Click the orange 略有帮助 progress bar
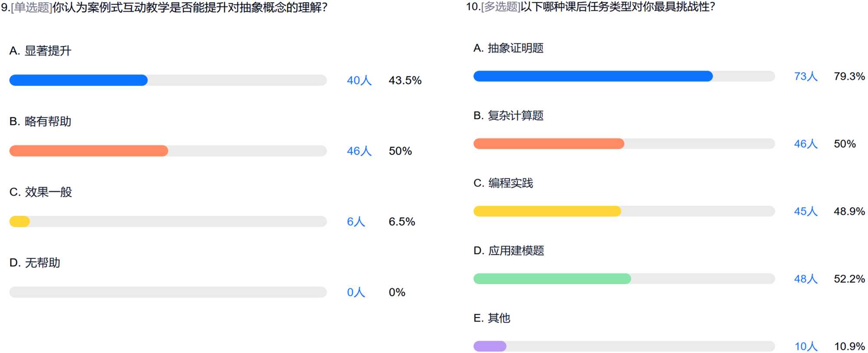The height and width of the screenshot is (353, 868). [89, 151]
